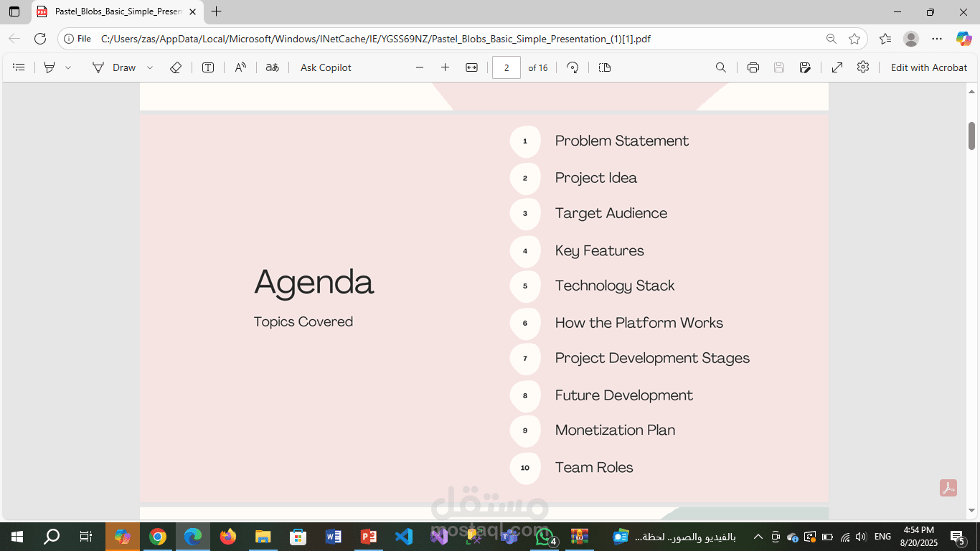Open Settings and more ellipsis menu
The image size is (980, 551).
[x=937, y=39]
